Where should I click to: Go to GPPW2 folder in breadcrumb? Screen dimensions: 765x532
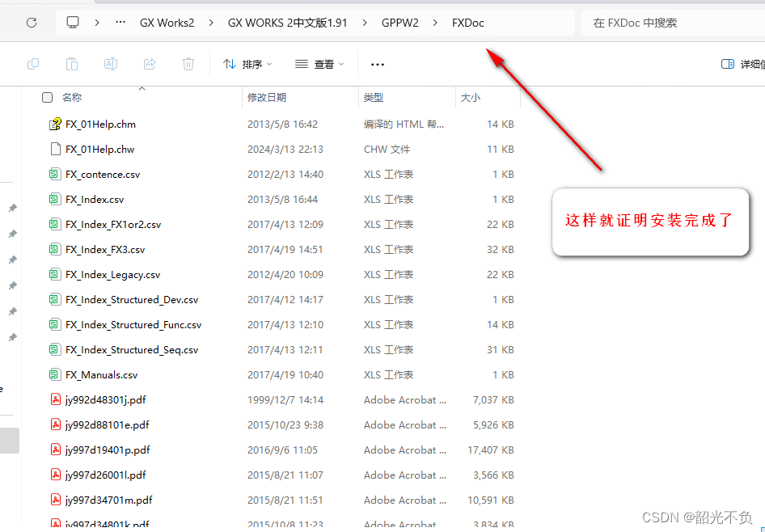click(x=400, y=23)
